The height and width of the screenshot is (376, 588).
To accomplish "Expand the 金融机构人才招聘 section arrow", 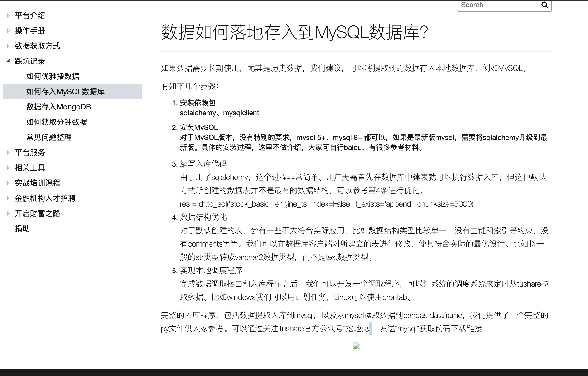I will point(8,198).
